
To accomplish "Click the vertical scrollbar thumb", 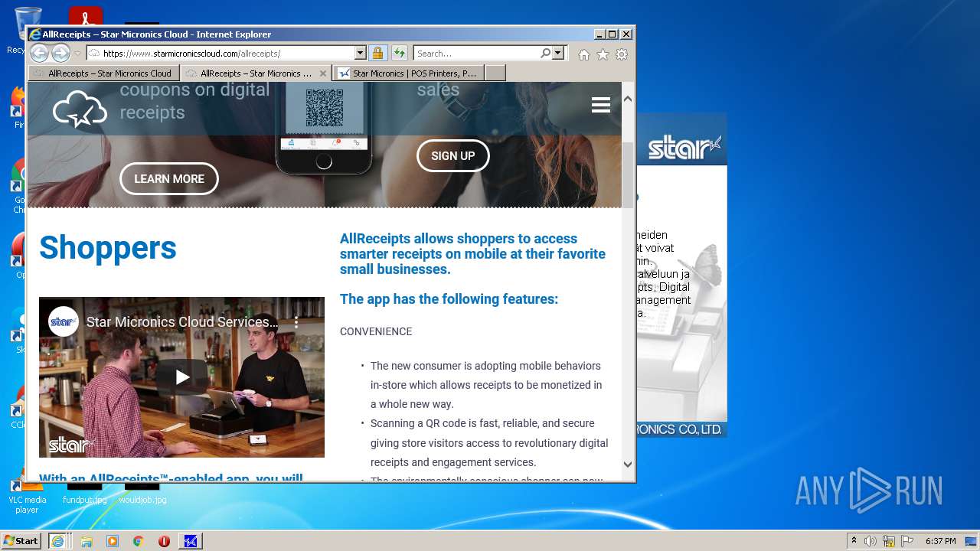I will click(x=628, y=174).
